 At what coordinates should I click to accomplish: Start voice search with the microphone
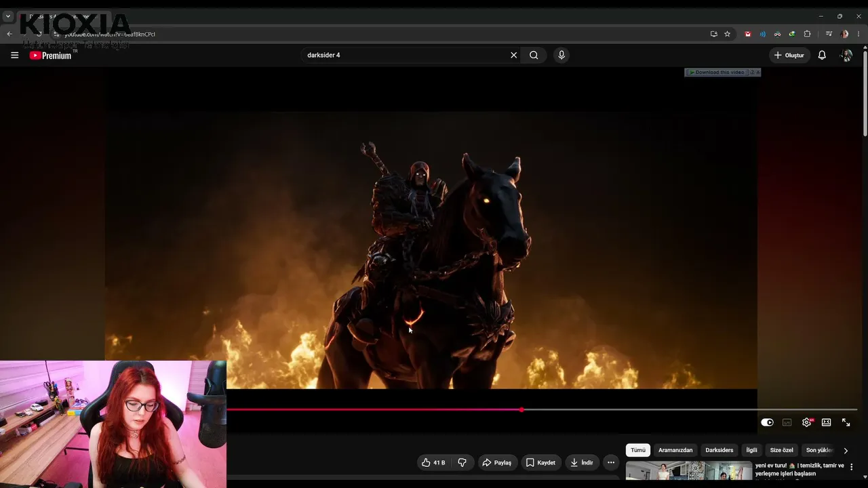[x=561, y=55]
